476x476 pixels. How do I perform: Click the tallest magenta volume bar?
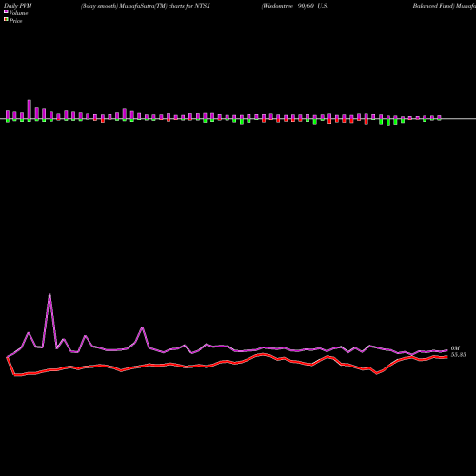tap(30, 109)
